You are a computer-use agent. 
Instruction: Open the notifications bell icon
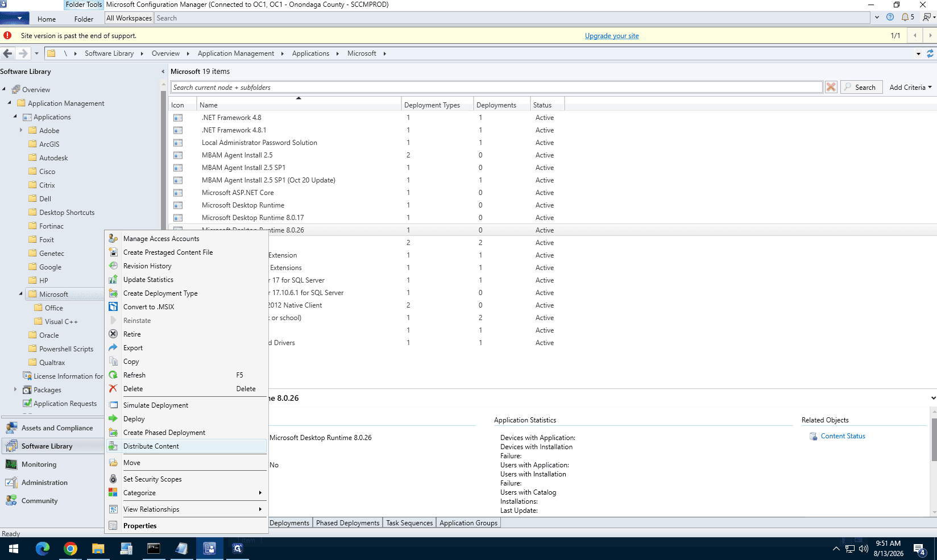[905, 17]
